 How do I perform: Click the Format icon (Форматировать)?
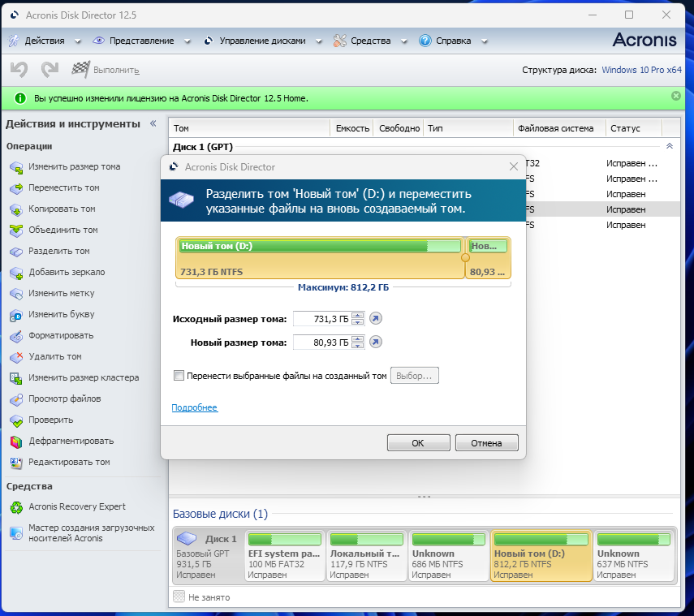point(16,336)
